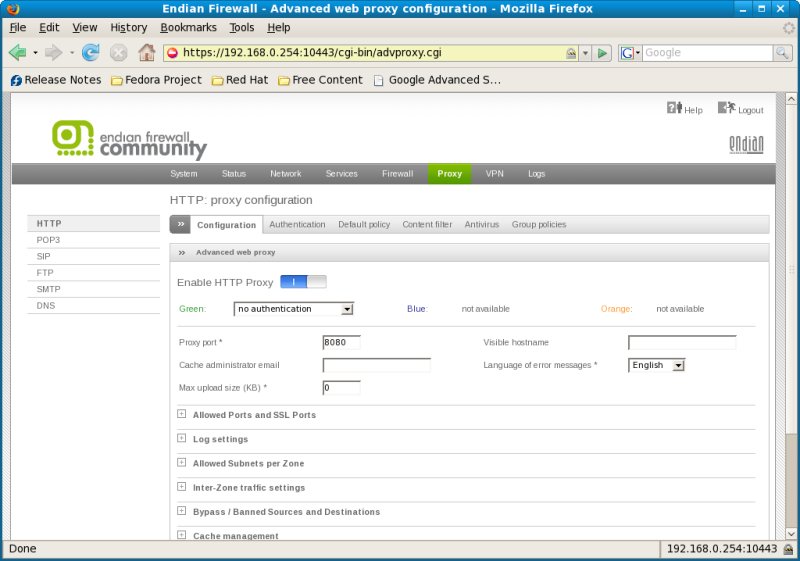The height and width of the screenshot is (561, 800).
Task: Click the stop loading icon
Action: click(118, 53)
